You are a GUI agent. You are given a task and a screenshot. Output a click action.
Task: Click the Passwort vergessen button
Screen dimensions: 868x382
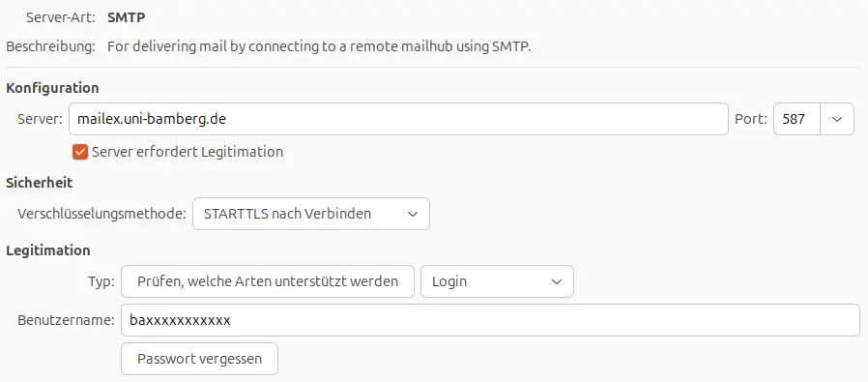click(x=199, y=359)
